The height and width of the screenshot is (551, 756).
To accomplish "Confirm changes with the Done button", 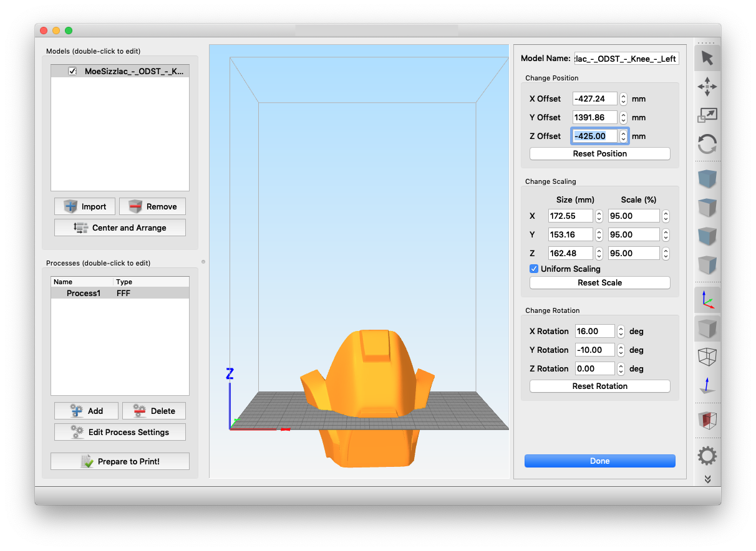I will point(600,461).
